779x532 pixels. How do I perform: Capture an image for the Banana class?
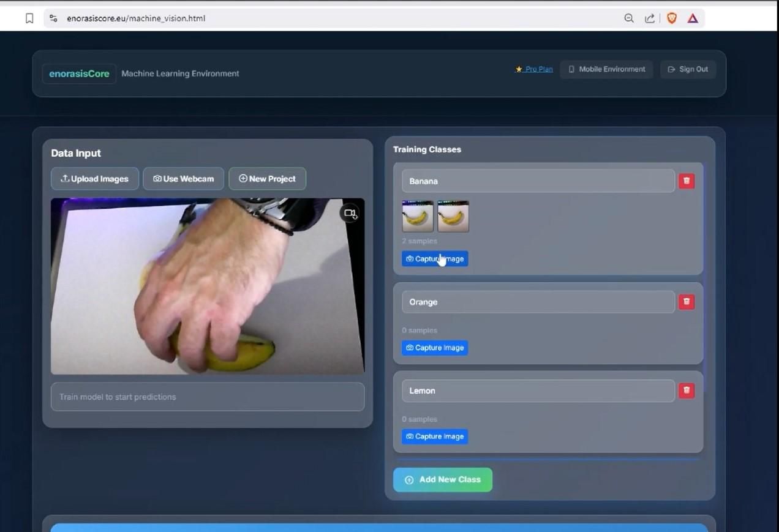pyautogui.click(x=435, y=259)
